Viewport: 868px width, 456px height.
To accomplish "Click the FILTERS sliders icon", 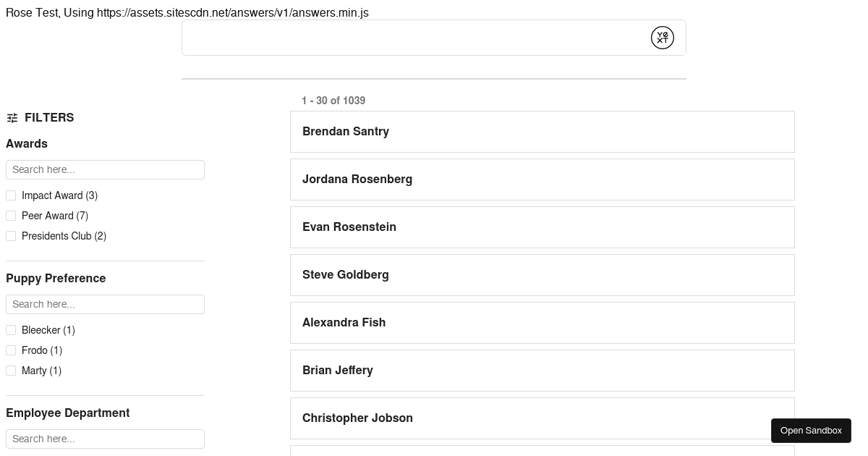I will pos(12,117).
